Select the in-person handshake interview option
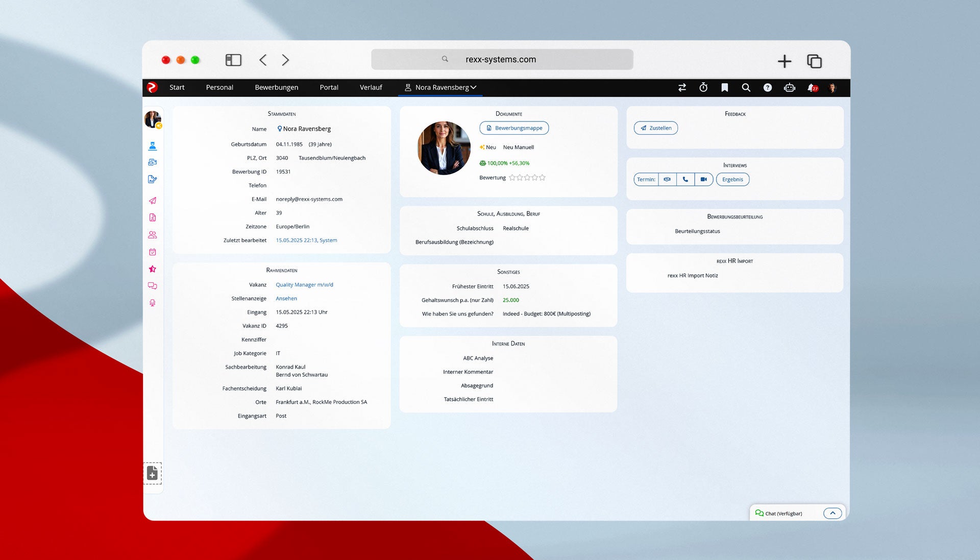 tap(667, 179)
